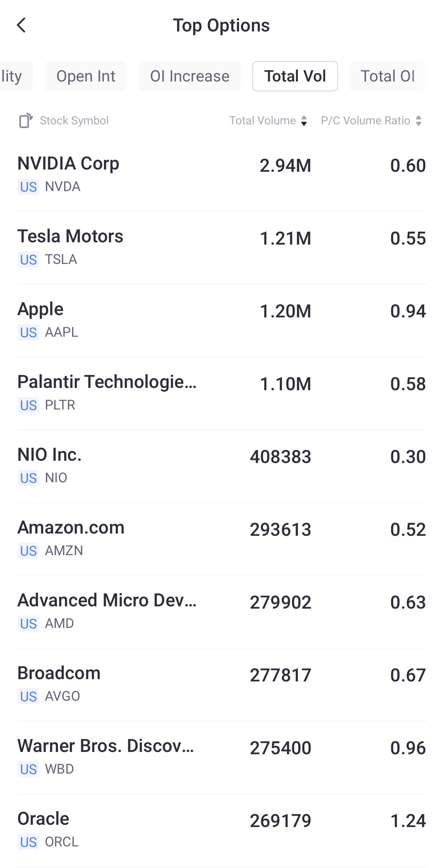Open the Amazon.com AMZN row
444x868 pixels.
(222, 538)
